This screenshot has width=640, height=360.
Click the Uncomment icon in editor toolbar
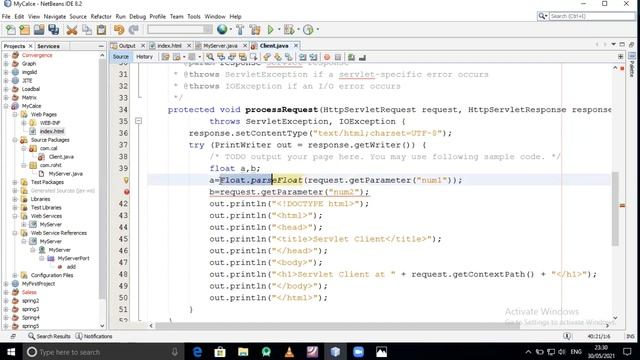coord(362,57)
